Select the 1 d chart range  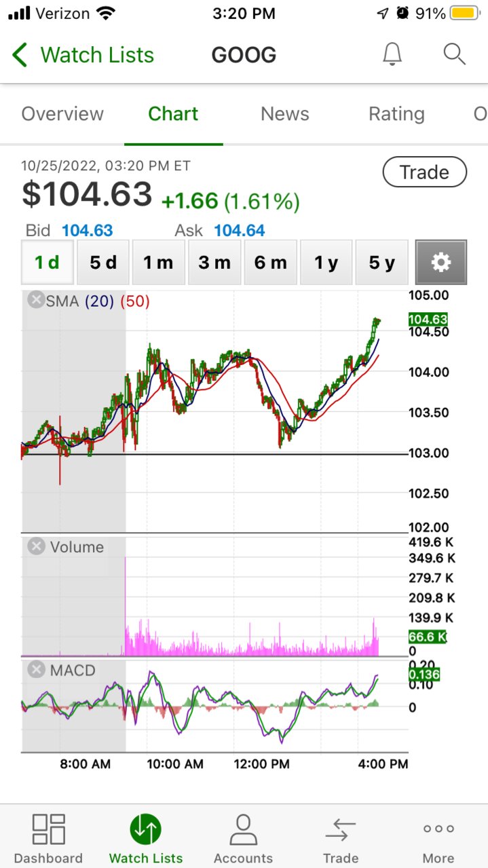coord(48,262)
